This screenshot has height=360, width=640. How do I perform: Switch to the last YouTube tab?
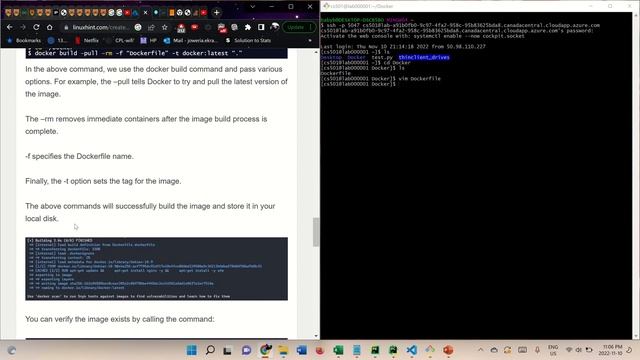pos(204,13)
